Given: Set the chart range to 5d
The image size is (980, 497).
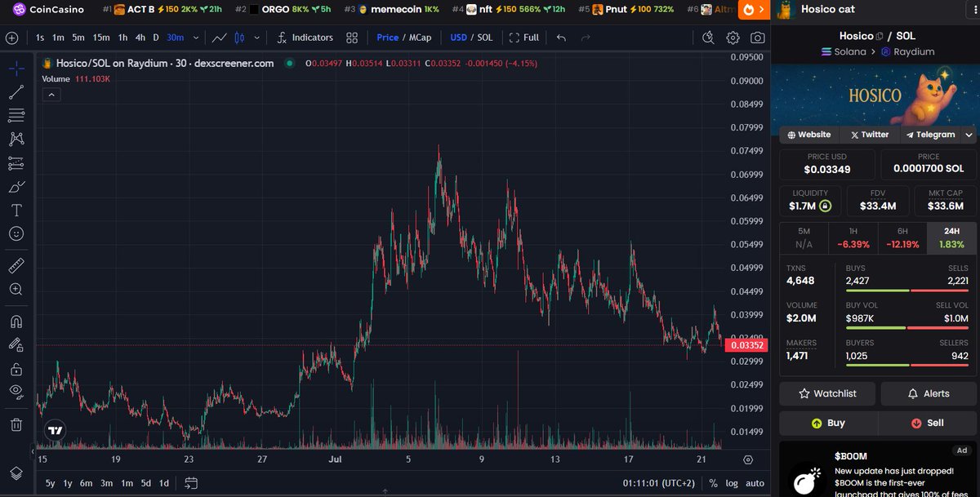Looking at the screenshot, I should [x=145, y=483].
